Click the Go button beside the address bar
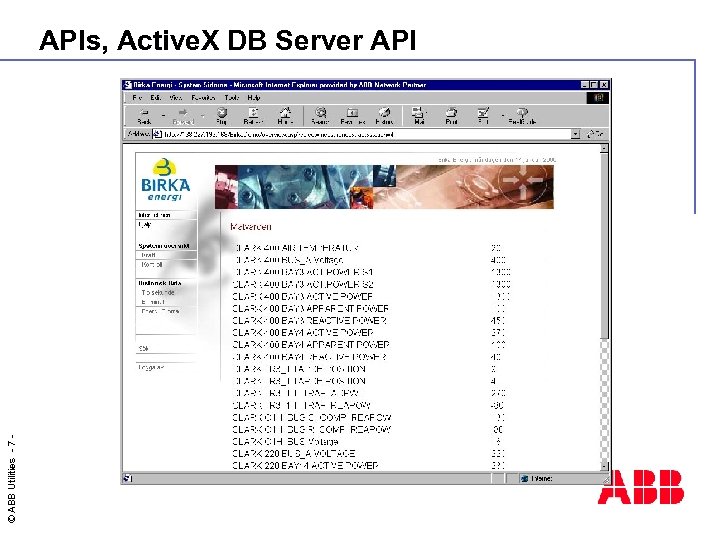Screen dimensions: 720x540 pos(595,134)
